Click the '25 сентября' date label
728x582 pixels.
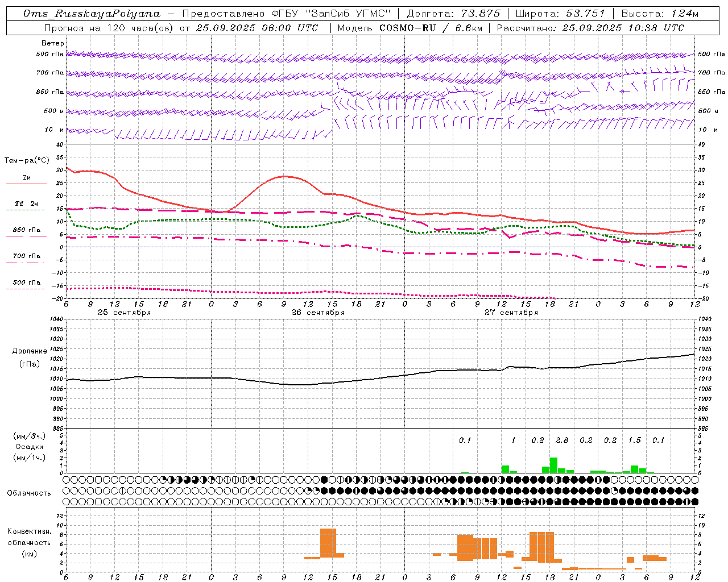point(124,313)
